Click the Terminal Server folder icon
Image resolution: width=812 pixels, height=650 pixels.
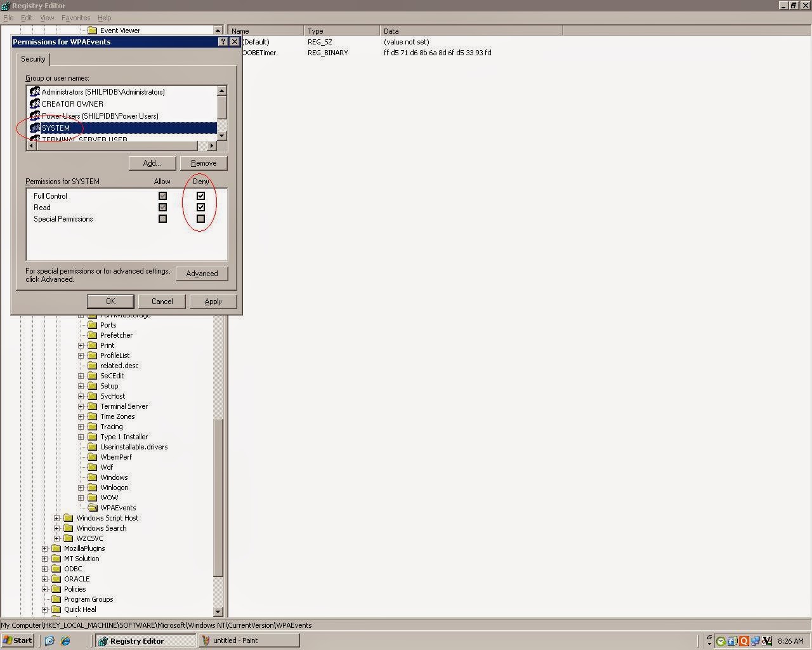click(92, 406)
